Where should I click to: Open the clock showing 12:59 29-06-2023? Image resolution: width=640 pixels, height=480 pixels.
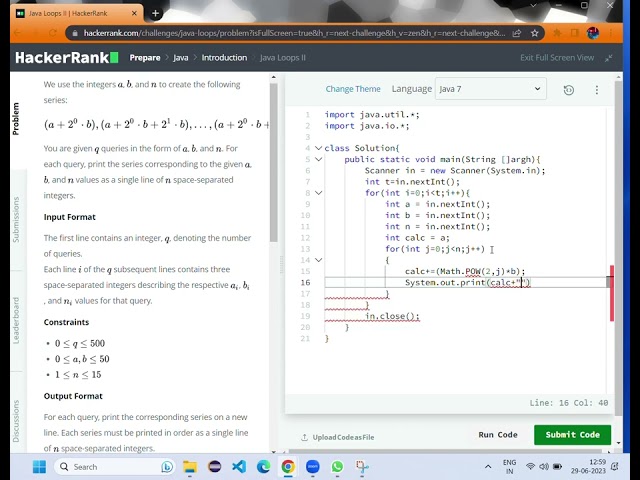point(588,467)
